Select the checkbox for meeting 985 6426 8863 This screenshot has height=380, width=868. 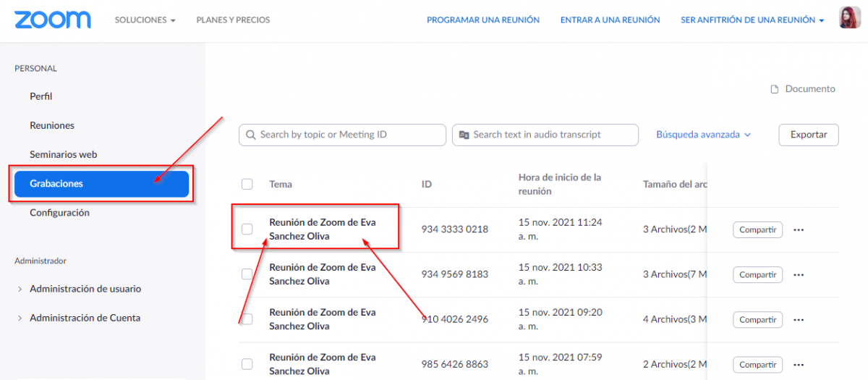[x=247, y=364]
